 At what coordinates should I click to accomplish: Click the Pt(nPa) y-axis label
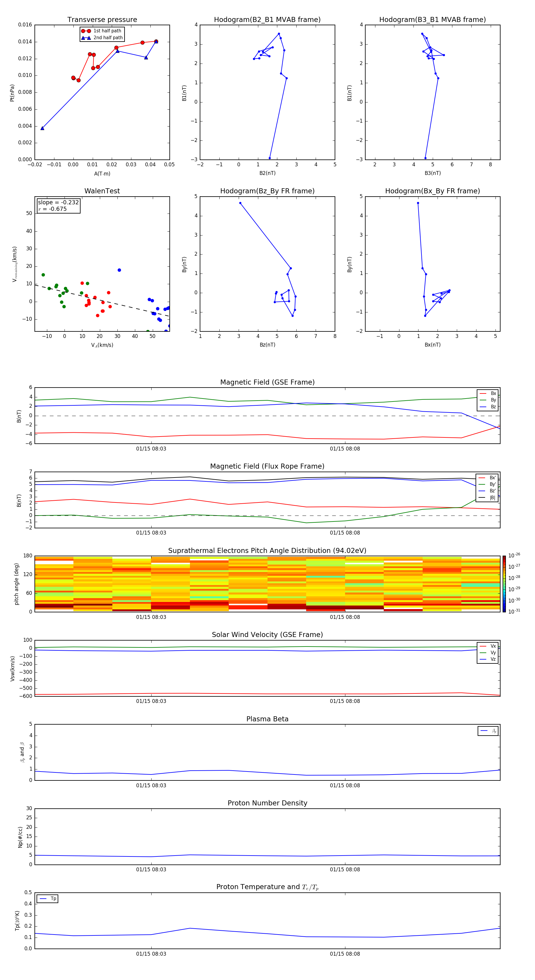click(12, 92)
